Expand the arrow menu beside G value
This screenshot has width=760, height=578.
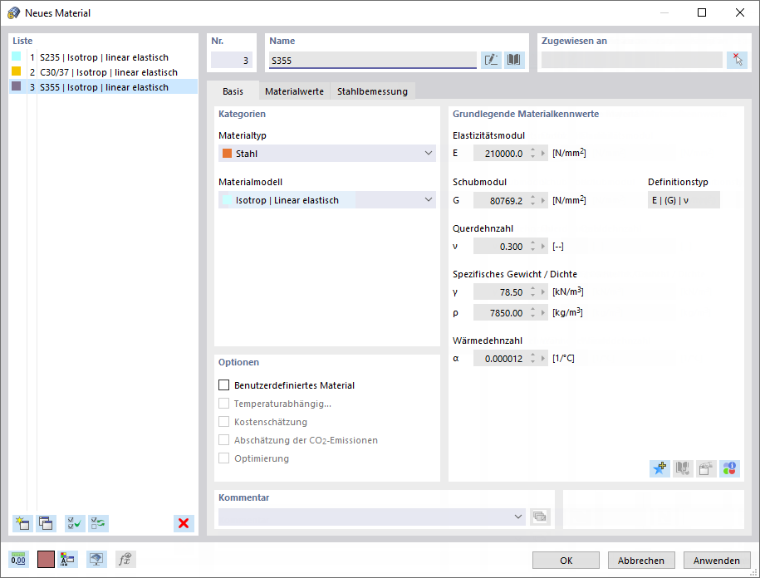tap(543, 200)
